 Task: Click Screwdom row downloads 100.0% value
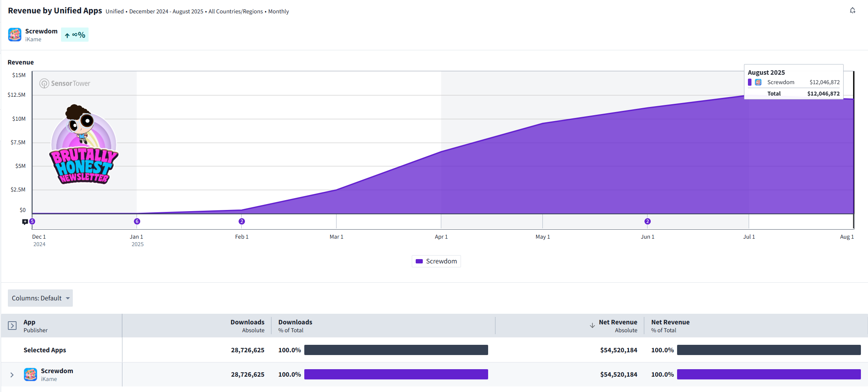[x=289, y=374]
